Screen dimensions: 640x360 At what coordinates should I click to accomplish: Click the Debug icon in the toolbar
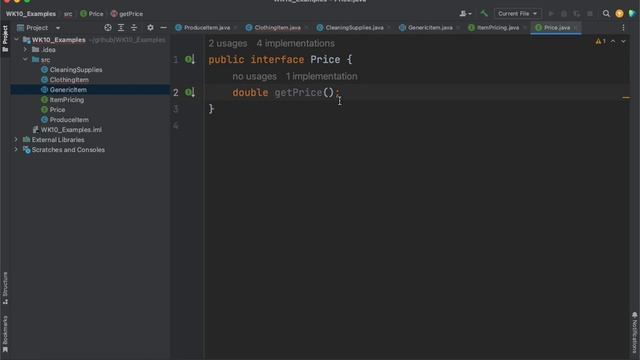pos(564,13)
